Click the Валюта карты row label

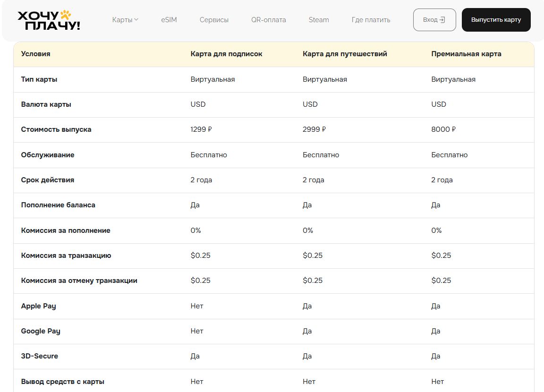[x=46, y=104]
